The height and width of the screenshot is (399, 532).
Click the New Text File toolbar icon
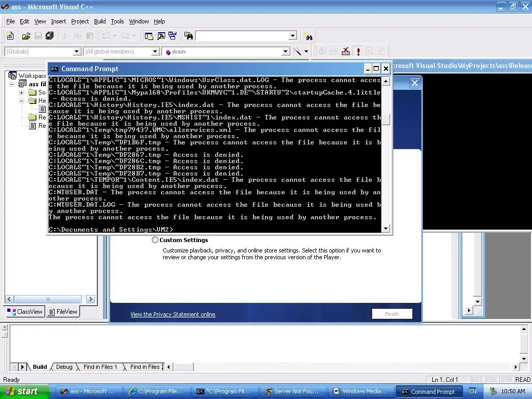click(x=10, y=36)
